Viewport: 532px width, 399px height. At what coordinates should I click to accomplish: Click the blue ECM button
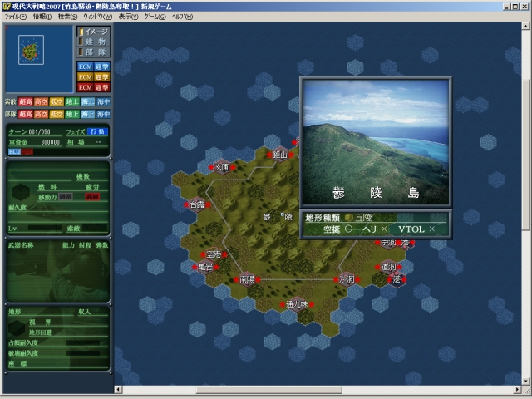pos(85,66)
